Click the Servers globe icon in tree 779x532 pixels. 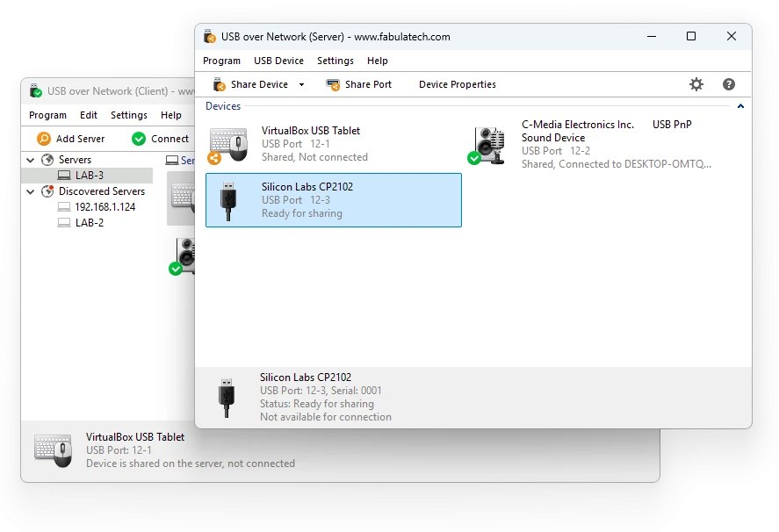coord(47,160)
